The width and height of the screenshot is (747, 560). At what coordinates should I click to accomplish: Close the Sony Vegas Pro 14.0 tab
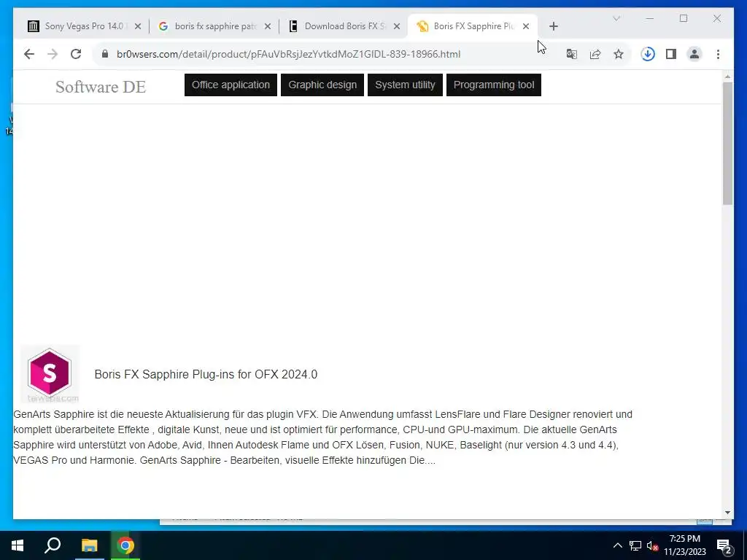point(138,26)
